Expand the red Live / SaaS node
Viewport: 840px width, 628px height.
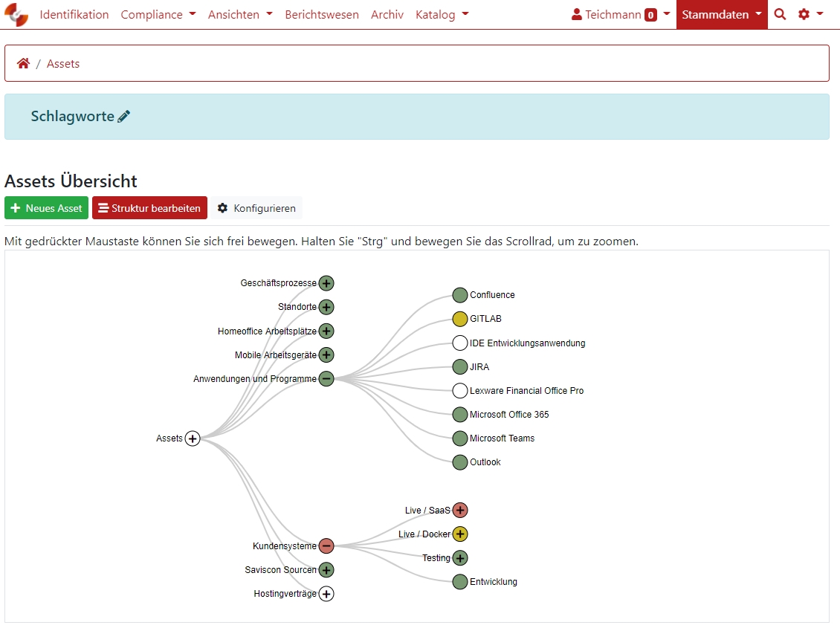pos(460,511)
